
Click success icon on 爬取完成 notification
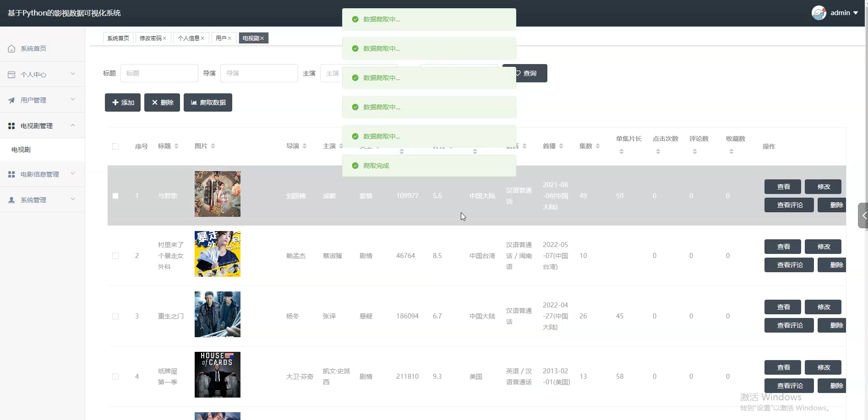click(x=355, y=166)
